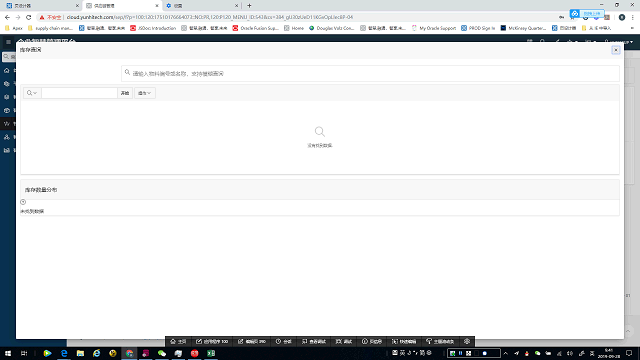Click Session button in developer toolbar

click(x=284, y=341)
